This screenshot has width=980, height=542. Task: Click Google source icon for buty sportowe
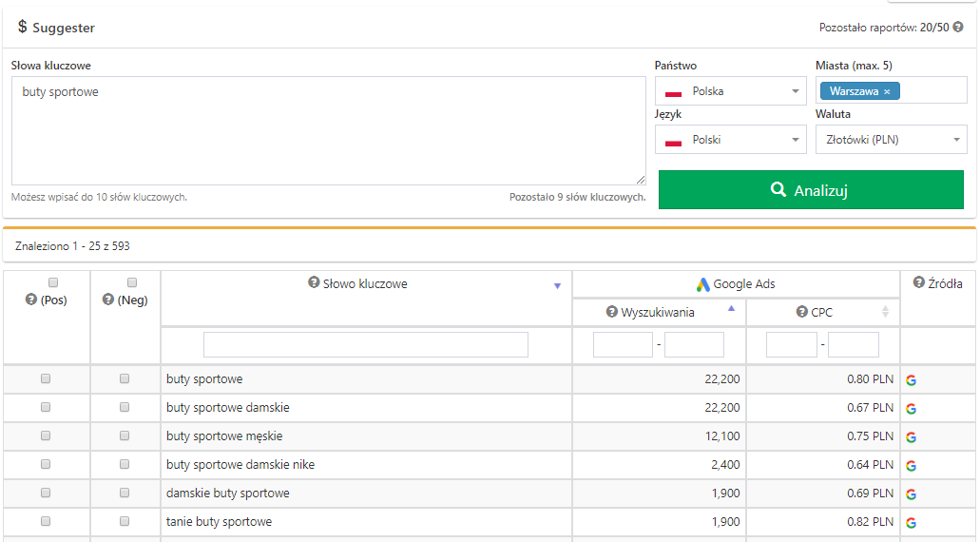pos(911,380)
